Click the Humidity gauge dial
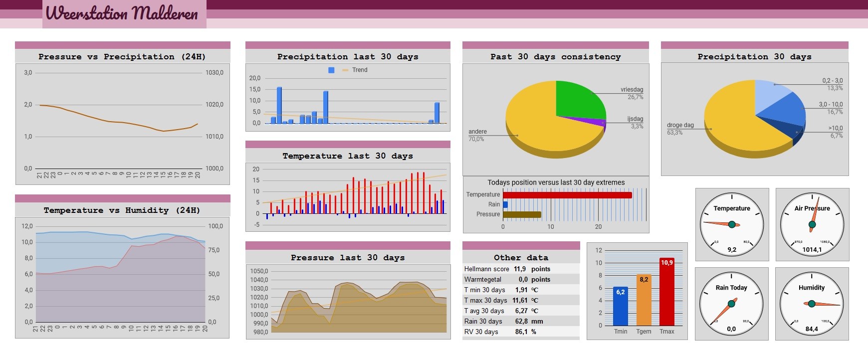This screenshot has width=868, height=351. coord(812,304)
